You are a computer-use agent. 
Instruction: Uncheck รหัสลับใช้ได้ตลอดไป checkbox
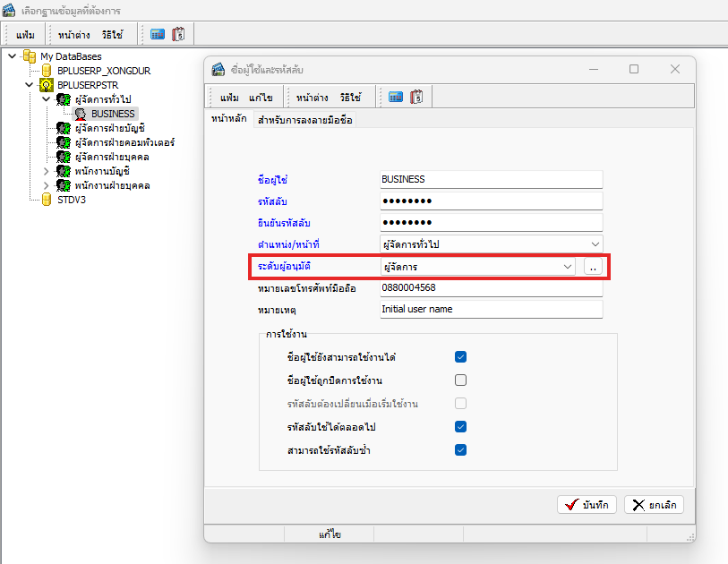460,427
